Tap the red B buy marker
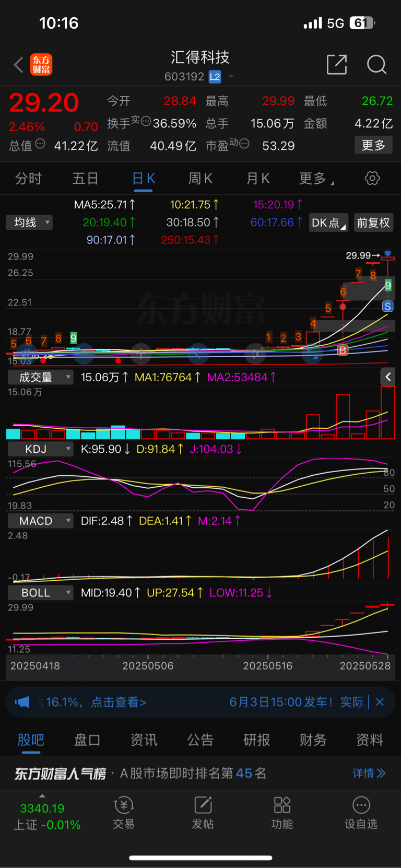The image size is (401, 868). point(343,350)
